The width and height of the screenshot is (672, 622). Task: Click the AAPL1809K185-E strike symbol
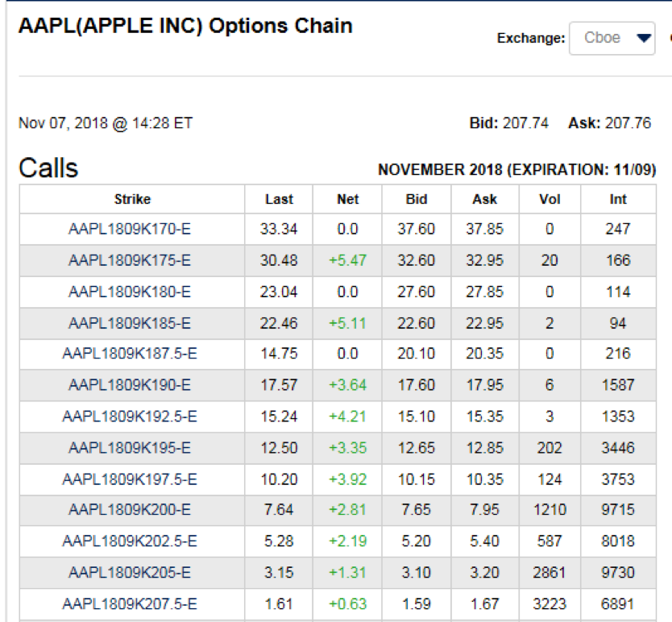tap(130, 324)
